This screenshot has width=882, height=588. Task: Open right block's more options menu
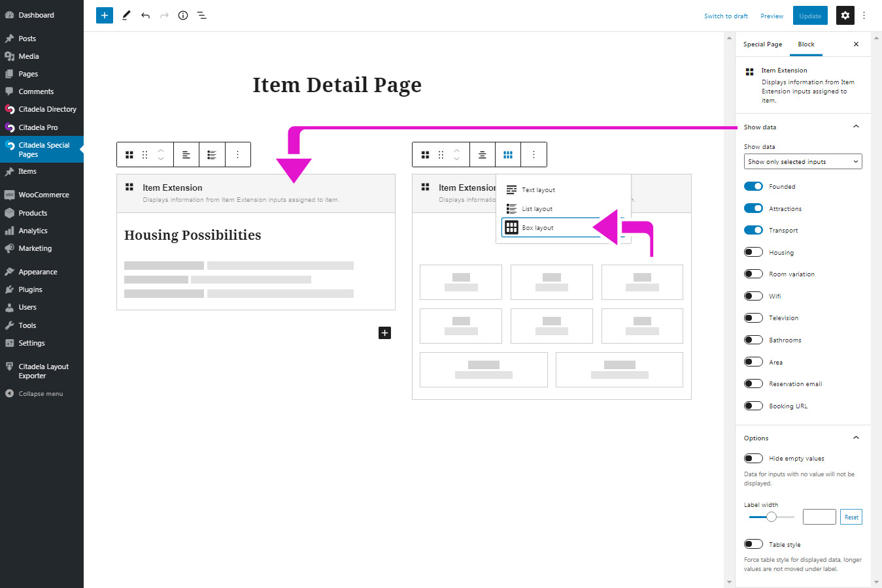[x=534, y=155]
